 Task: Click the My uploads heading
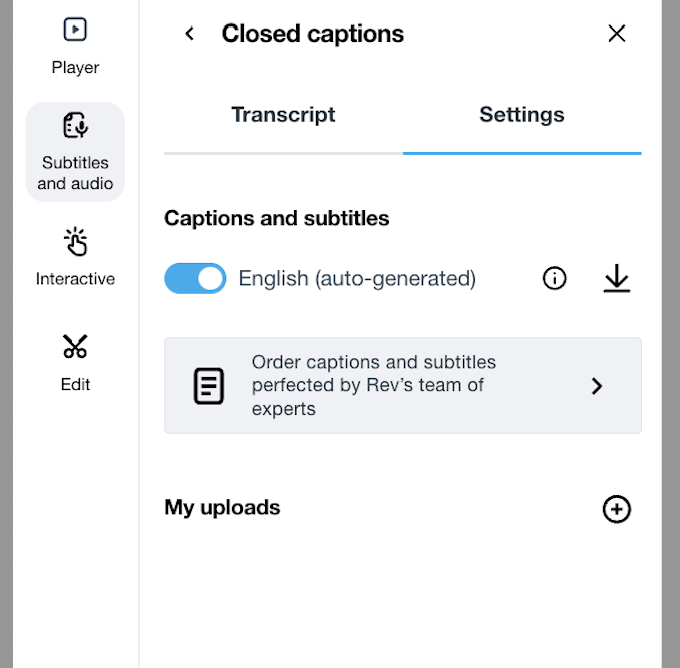coord(222,508)
